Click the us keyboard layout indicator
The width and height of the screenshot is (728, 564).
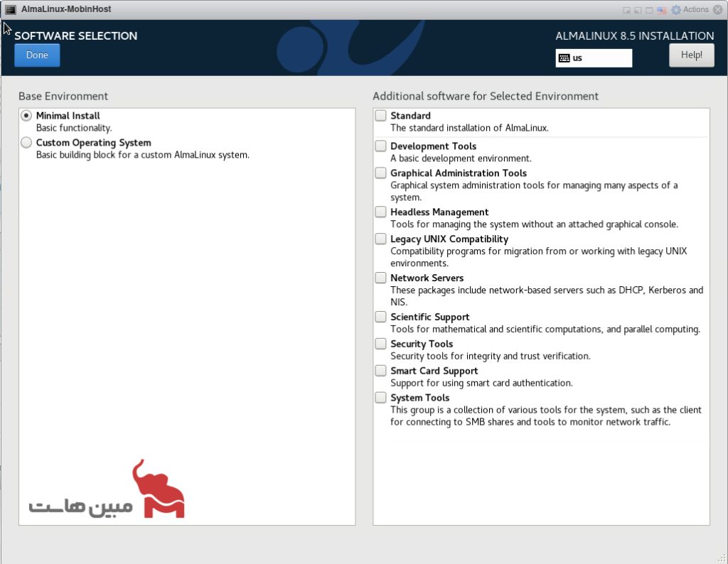tap(594, 58)
